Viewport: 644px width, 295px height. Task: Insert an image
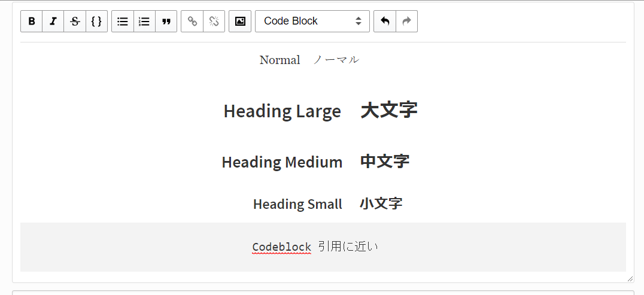pos(240,22)
